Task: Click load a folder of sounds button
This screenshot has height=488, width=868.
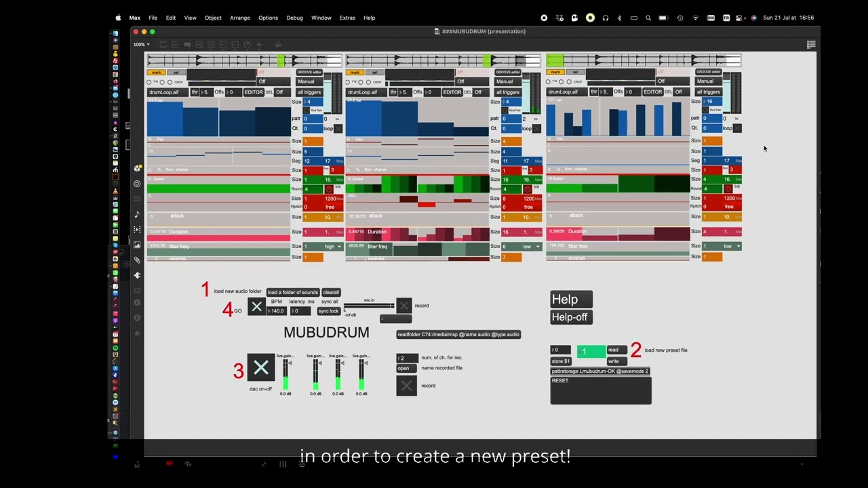Action: click(293, 292)
